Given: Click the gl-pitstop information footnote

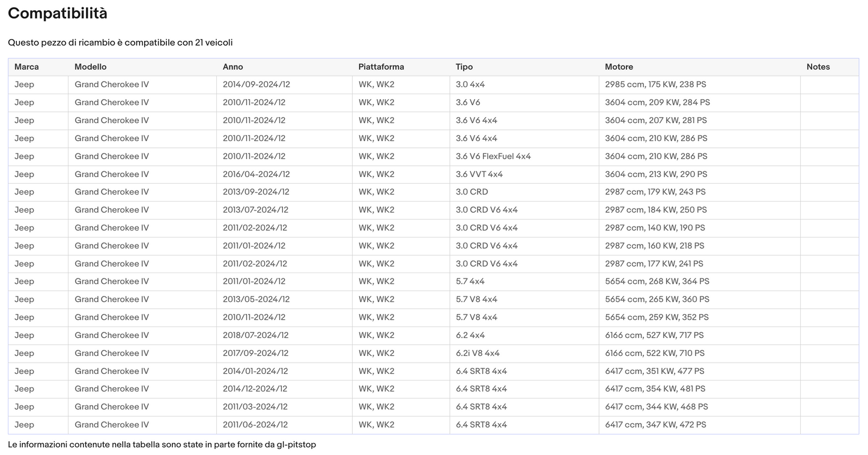Looking at the screenshot, I should (162, 445).
